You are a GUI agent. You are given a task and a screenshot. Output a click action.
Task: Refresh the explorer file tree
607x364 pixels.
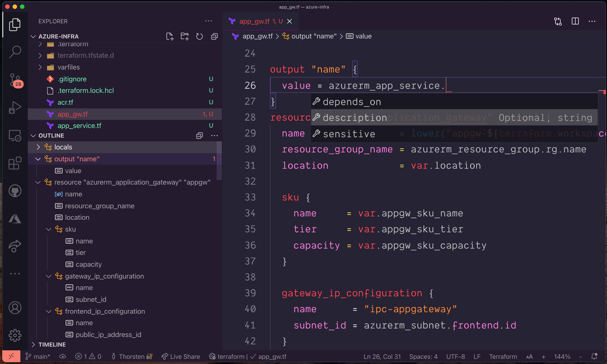coord(199,37)
